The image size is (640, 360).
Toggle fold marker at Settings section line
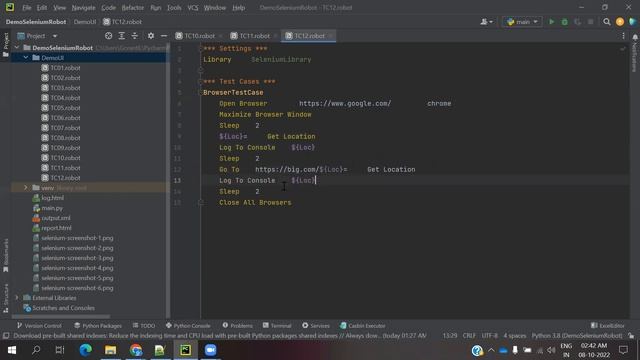pyautogui.click(x=200, y=49)
